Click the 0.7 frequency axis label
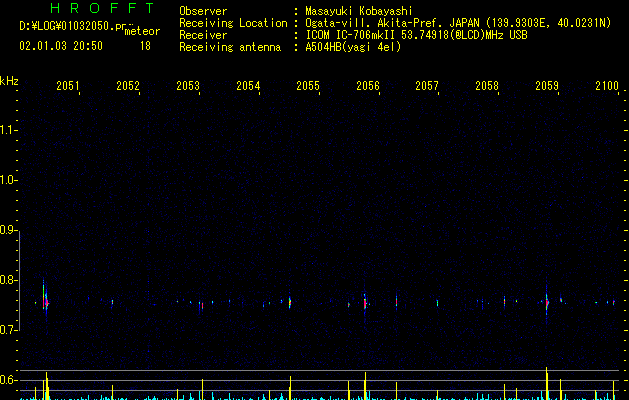 (9, 330)
